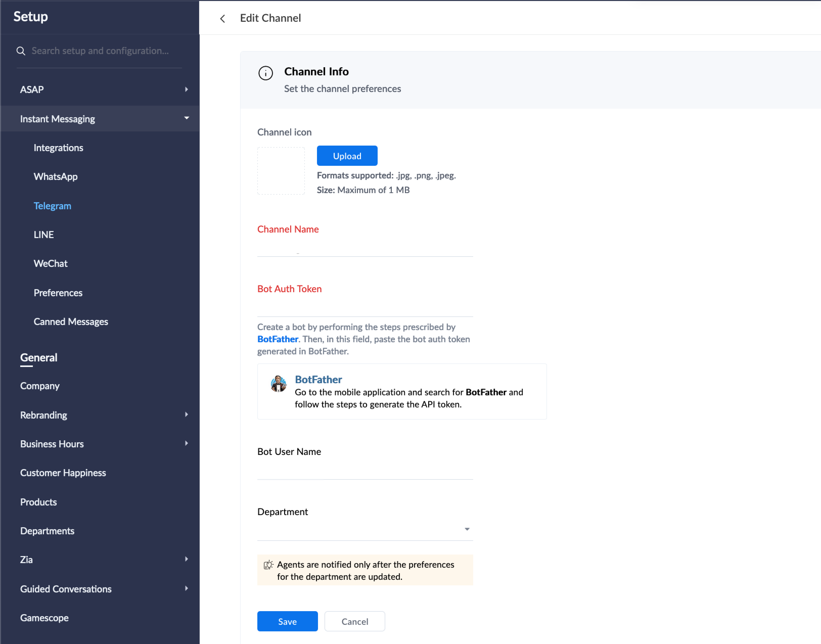This screenshot has width=821, height=644.
Task: Click the empty channel icon preview box
Action: [281, 171]
